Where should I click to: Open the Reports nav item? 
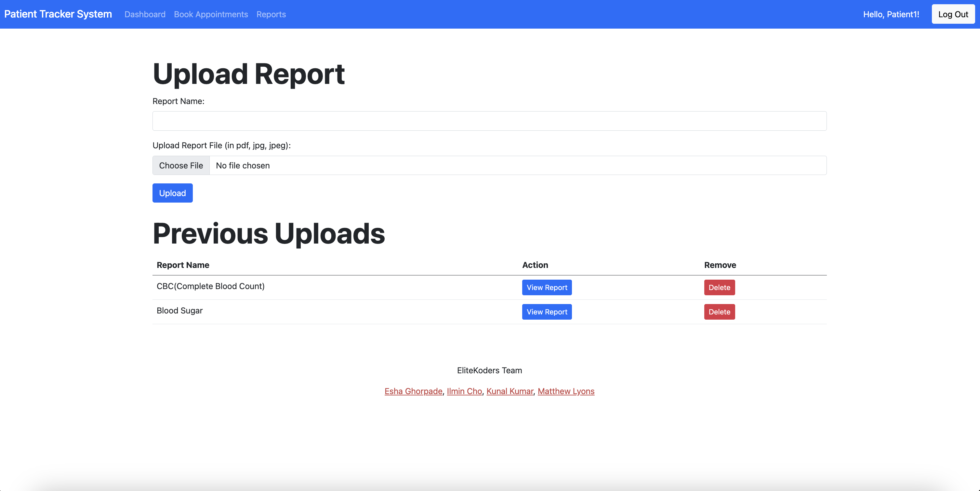[271, 14]
